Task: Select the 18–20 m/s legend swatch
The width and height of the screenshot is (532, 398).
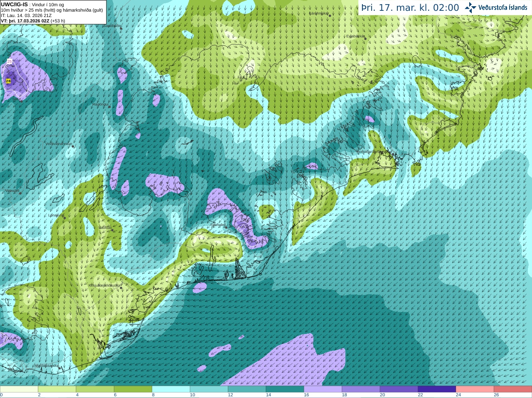Action: pos(361,389)
